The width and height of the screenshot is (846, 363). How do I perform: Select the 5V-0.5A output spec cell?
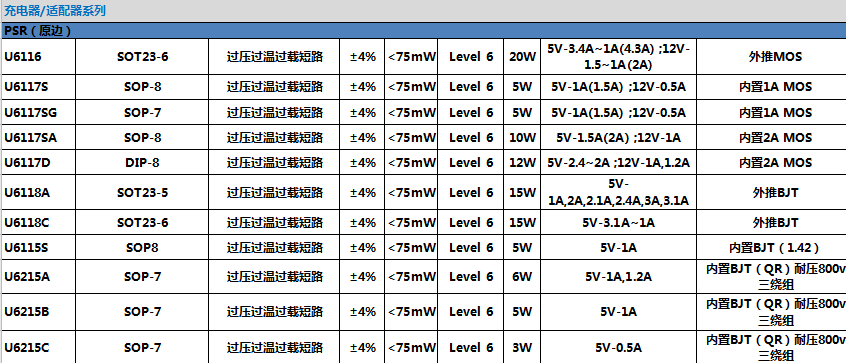618,347
